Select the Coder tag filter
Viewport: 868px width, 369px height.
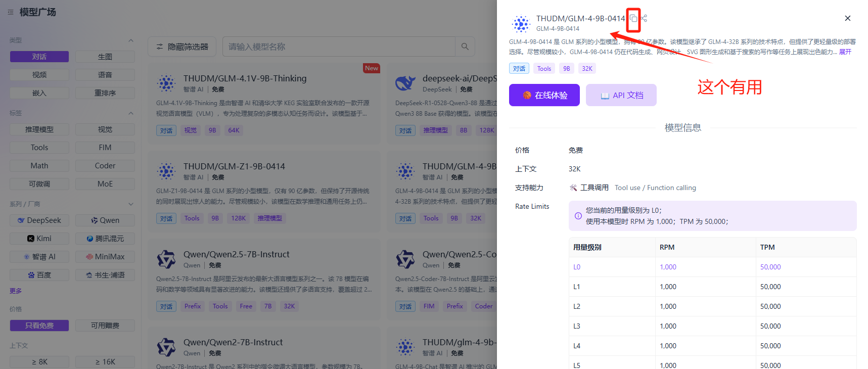pos(105,166)
